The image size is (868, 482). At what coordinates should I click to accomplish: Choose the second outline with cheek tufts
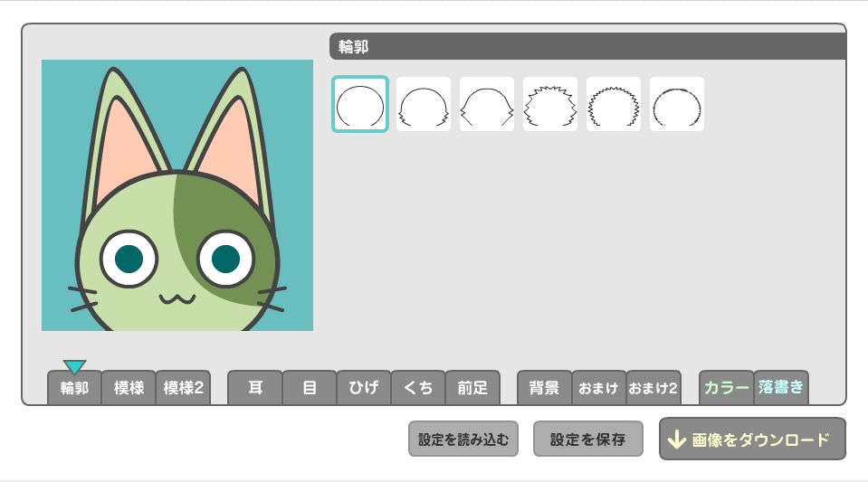click(x=424, y=104)
